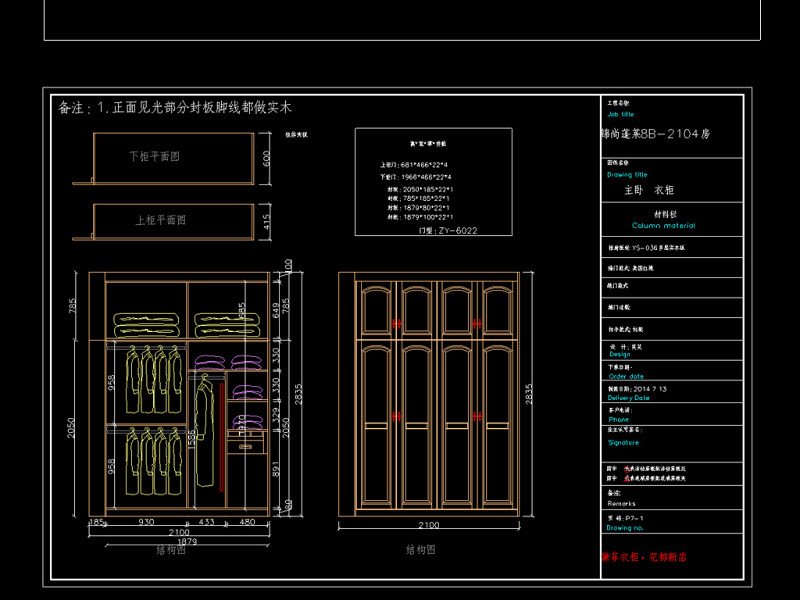
Task: Click the 329 shelf spacing dimension
Action: (x=276, y=415)
